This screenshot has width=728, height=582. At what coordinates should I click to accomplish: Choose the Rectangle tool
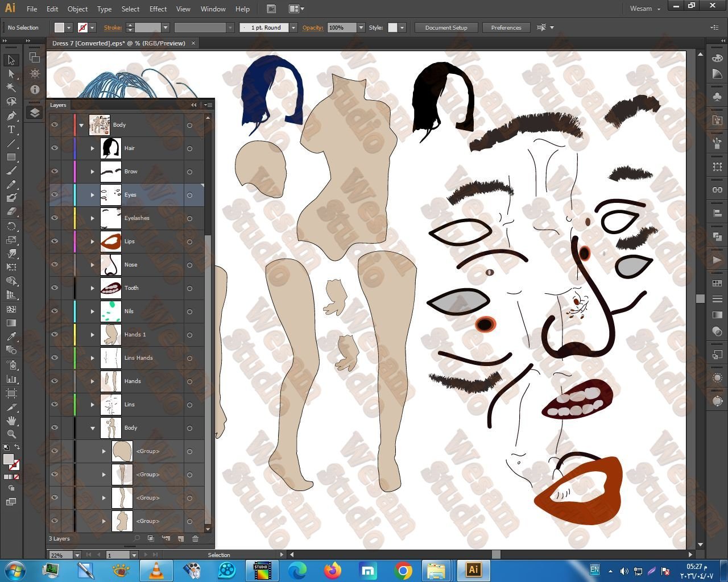click(x=11, y=157)
